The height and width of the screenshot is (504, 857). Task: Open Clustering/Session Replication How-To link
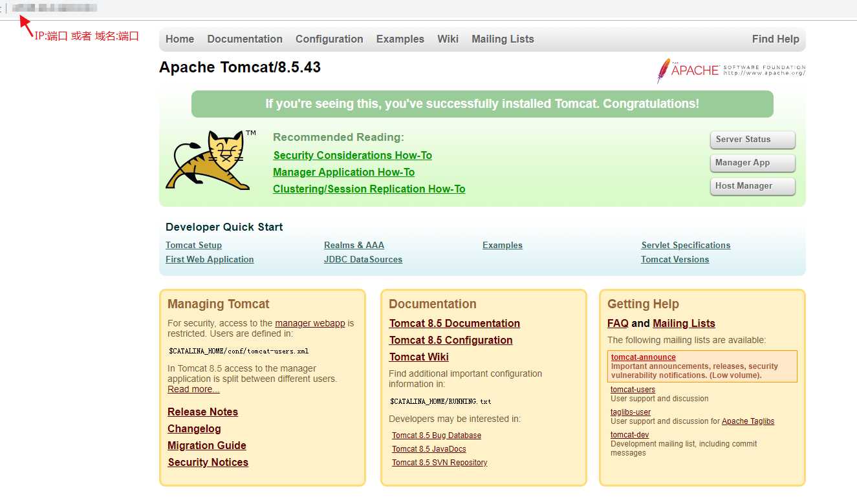369,189
